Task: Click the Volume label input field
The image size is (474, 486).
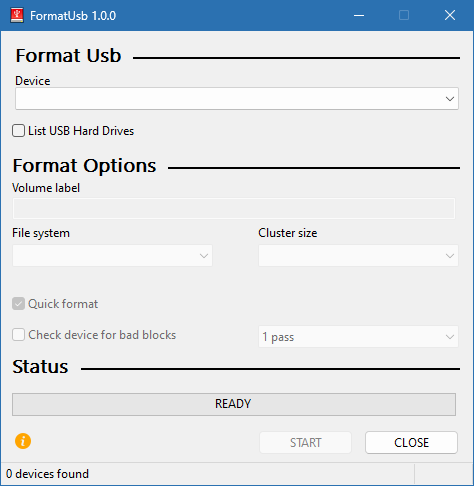Action: click(234, 209)
